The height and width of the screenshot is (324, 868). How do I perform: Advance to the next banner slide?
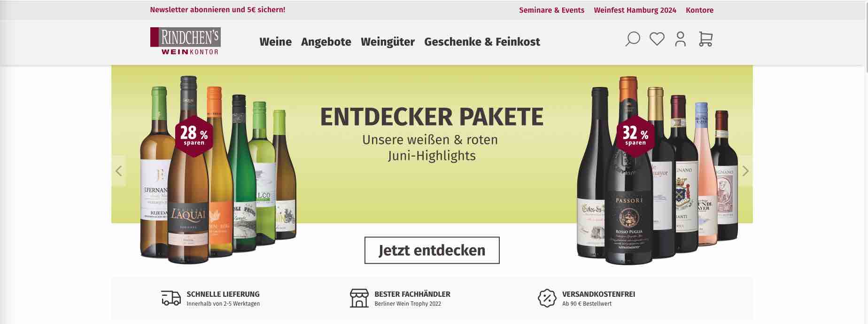745,171
